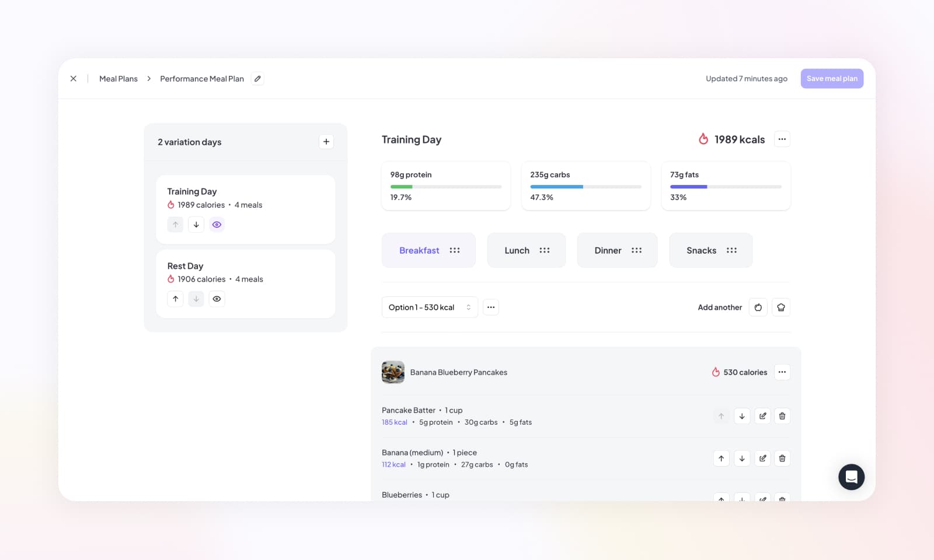Toggle Rest Day visibility eye
This screenshot has width=934, height=560.
(217, 299)
